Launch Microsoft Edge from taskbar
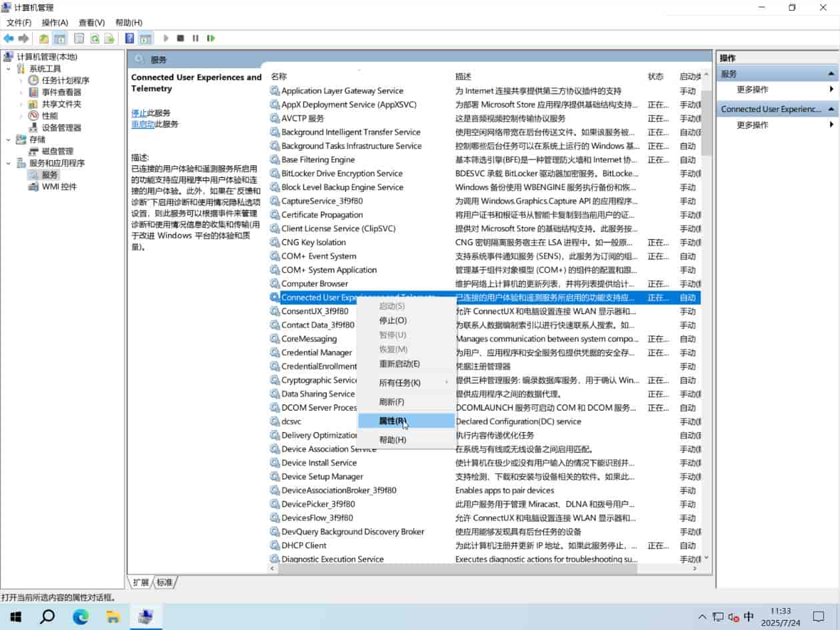 (81, 617)
